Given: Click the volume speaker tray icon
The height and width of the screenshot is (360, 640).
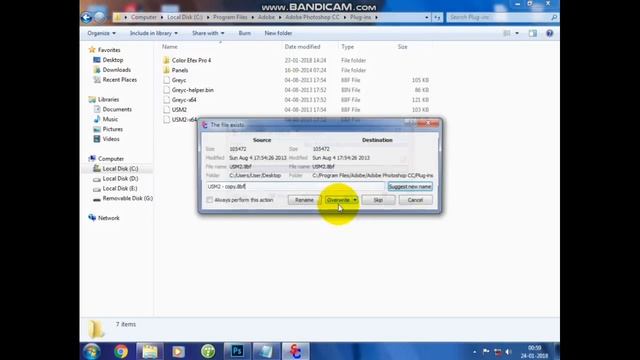Looking at the screenshot, I should [509, 352].
